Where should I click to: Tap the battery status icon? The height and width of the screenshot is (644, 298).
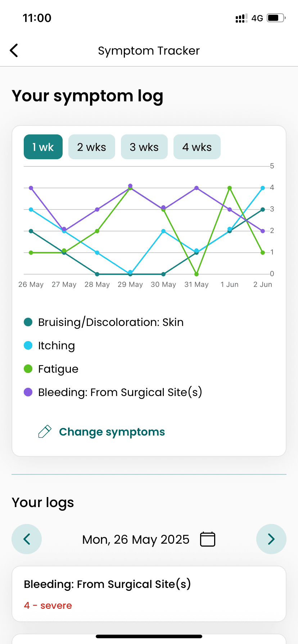276,18
